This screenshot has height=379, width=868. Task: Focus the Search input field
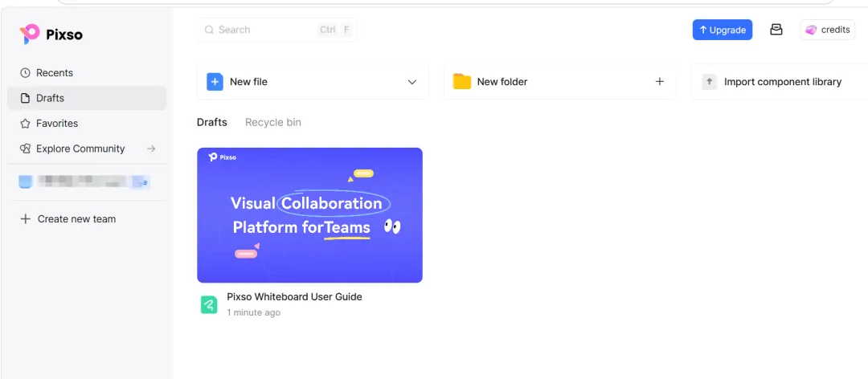point(276,30)
